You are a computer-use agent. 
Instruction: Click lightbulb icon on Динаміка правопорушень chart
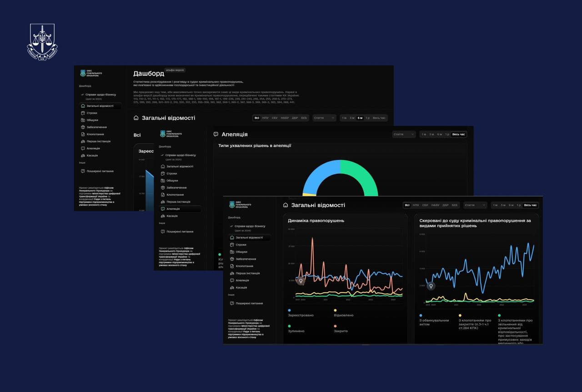click(x=300, y=281)
